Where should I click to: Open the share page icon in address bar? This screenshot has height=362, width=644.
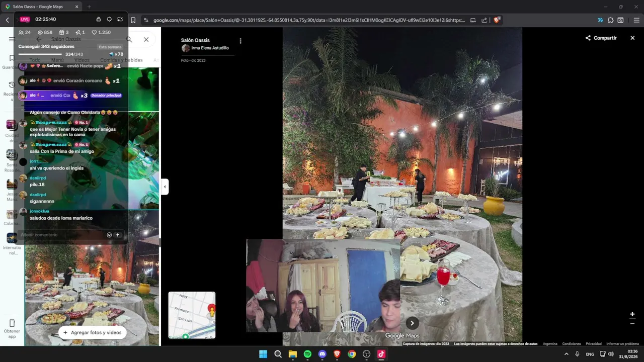[x=484, y=20]
